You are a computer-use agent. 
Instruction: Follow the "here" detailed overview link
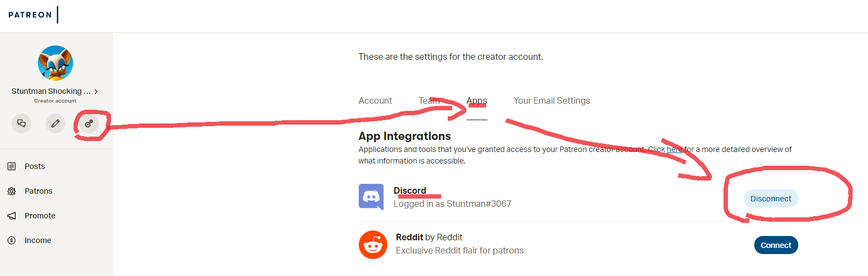pos(674,149)
